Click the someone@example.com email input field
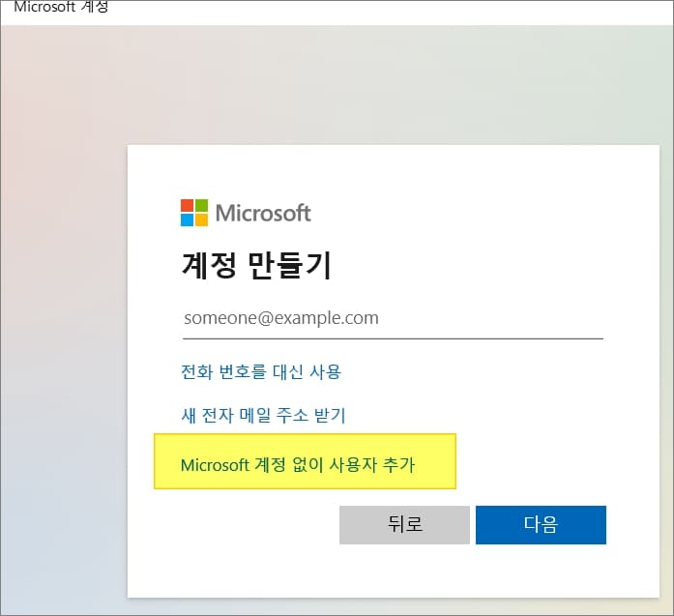Viewport: 674px width, 616px height. [393, 318]
